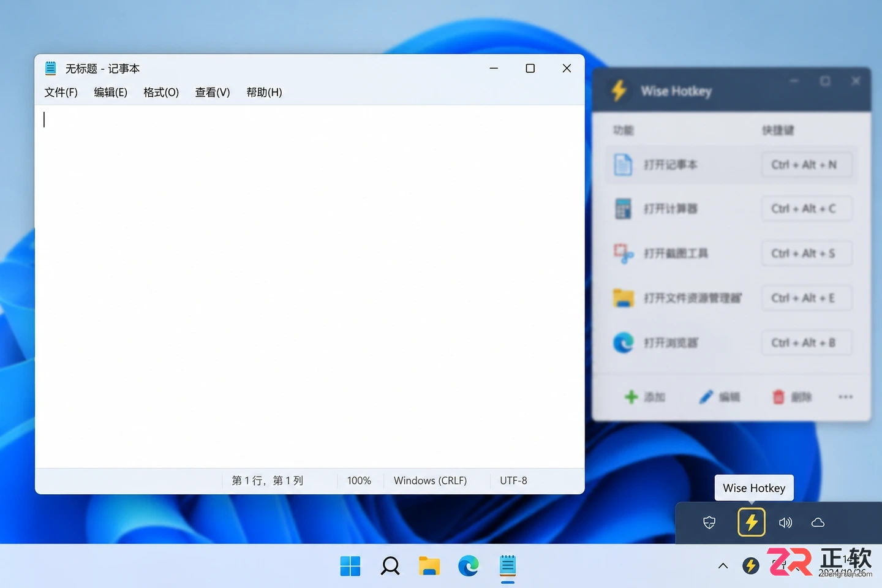Viewport: 882px width, 588px height.
Task: Click the Wise Hotkey lightning tray icon in the overflow panel
Action: 752,522
